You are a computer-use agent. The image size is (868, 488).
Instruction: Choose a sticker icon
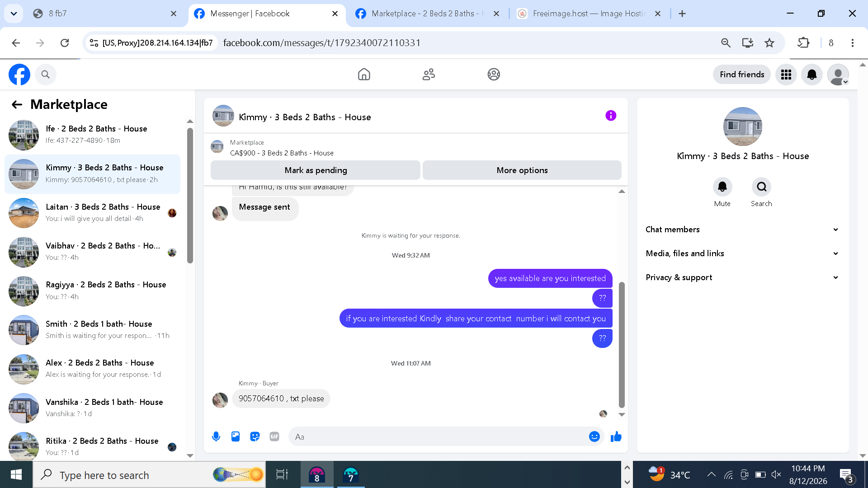[x=255, y=436]
